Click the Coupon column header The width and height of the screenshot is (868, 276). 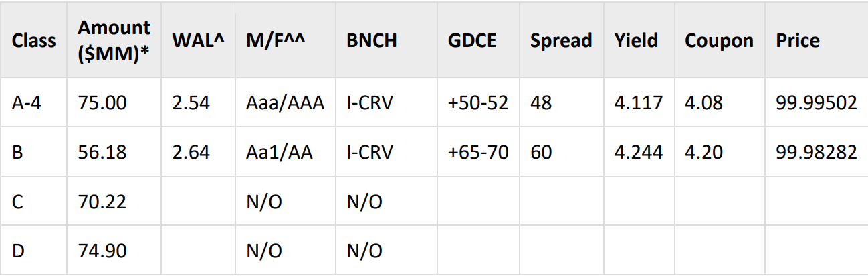point(719,40)
